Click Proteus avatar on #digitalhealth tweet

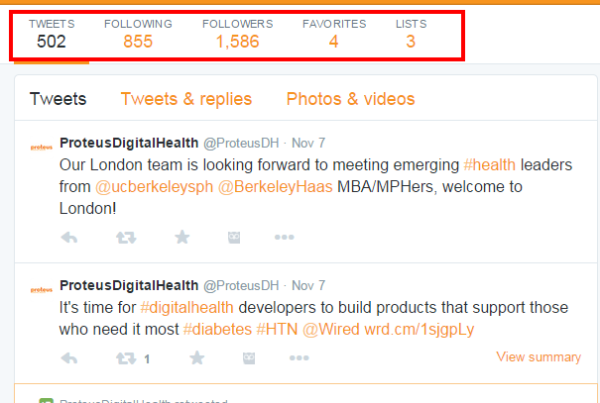(x=41, y=290)
